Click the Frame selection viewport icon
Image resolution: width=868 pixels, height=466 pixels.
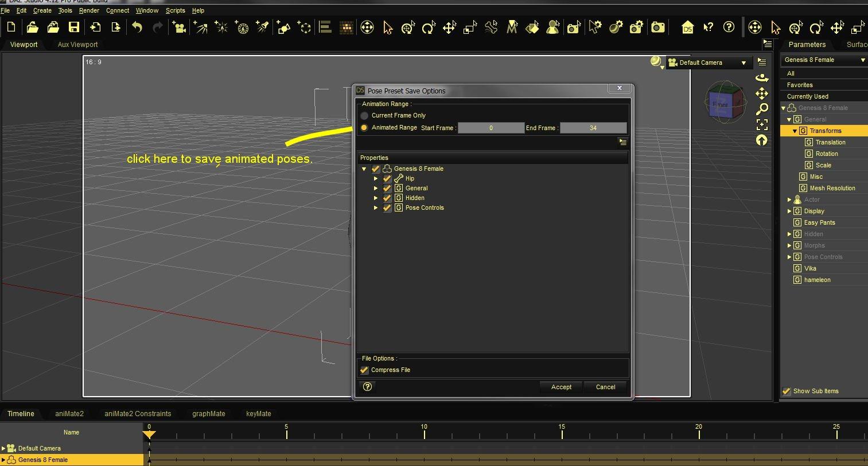pos(762,124)
